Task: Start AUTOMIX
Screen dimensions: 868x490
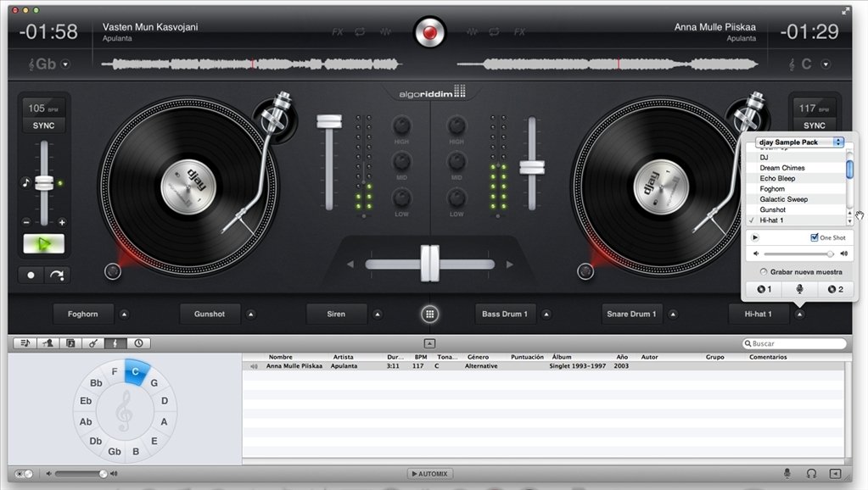Action: coord(429,474)
